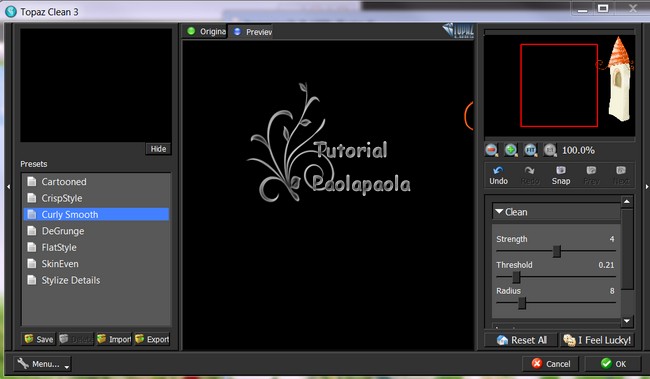Click the zoom in magnifier icon
Viewport: 650px width, 379px height.
point(511,150)
